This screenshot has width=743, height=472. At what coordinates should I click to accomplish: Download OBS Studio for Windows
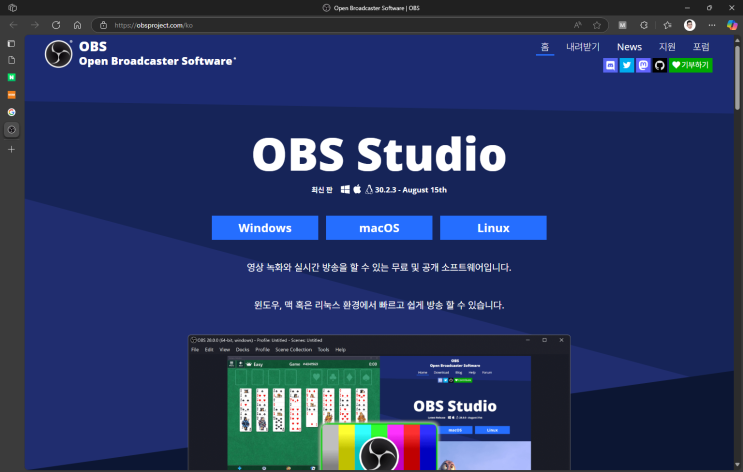(265, 228)
